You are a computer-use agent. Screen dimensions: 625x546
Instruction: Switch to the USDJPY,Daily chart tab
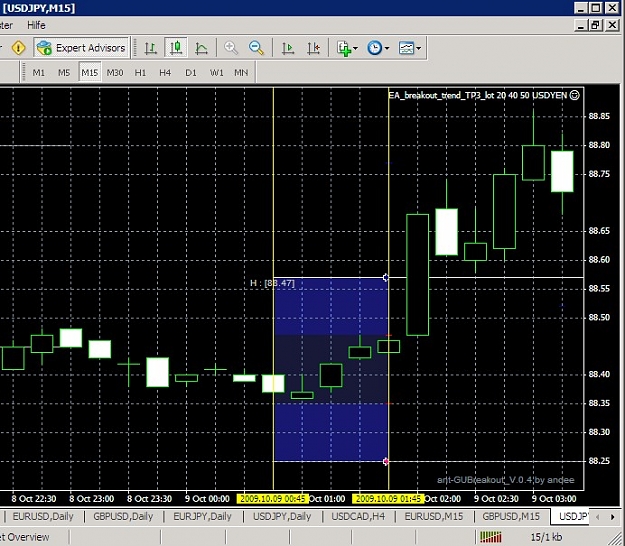point(282,517)
